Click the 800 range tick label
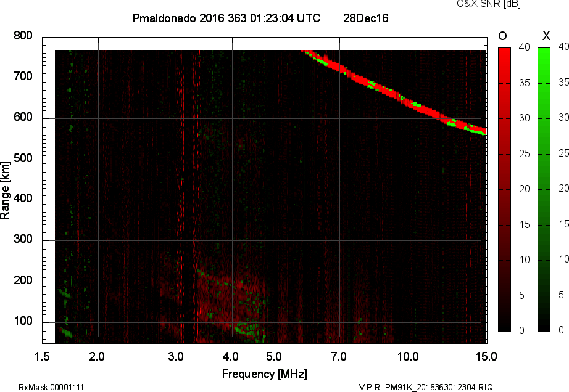The image size is (569, 392). [x=23, y=36]
